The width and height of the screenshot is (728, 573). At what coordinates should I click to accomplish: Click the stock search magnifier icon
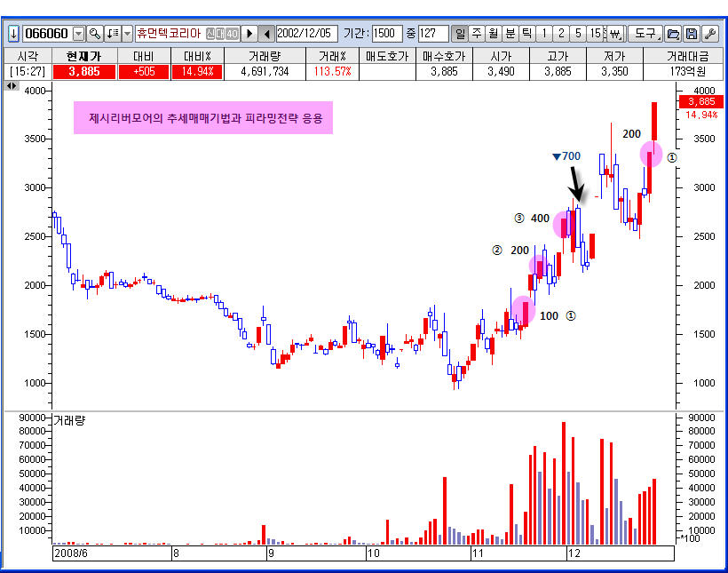tap(95, 34)
